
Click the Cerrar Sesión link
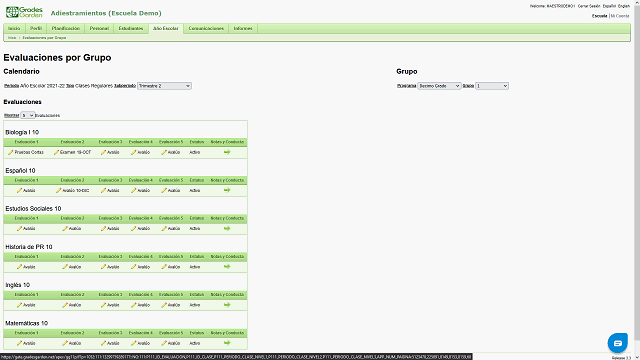click(589, 6)
